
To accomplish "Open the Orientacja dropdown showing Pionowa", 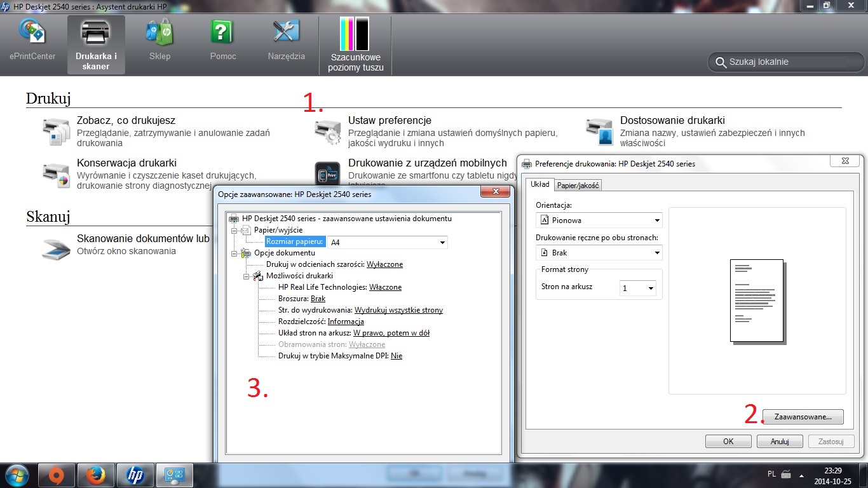I will coord(599,220).
